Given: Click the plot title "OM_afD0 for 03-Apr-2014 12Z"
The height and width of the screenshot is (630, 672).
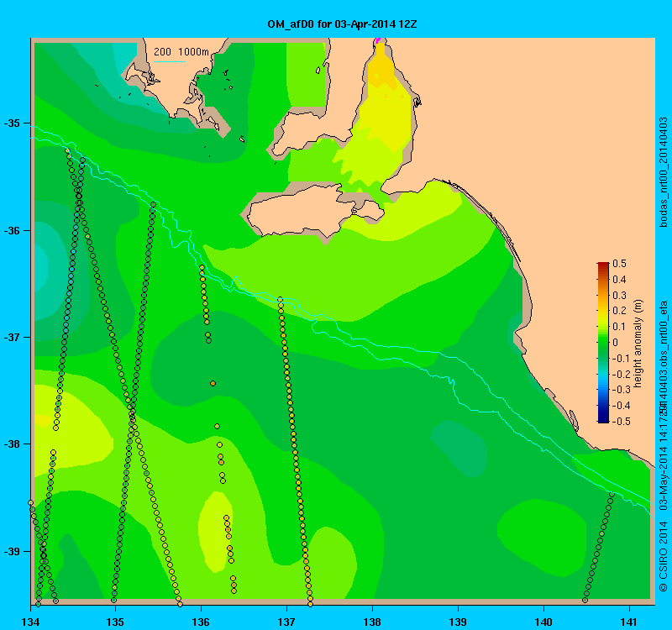Looking at the screenshot, I should [342, 24].
